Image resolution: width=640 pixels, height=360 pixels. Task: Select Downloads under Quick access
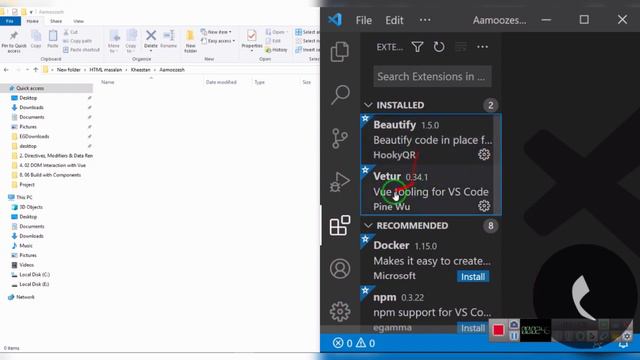(31, 107)
